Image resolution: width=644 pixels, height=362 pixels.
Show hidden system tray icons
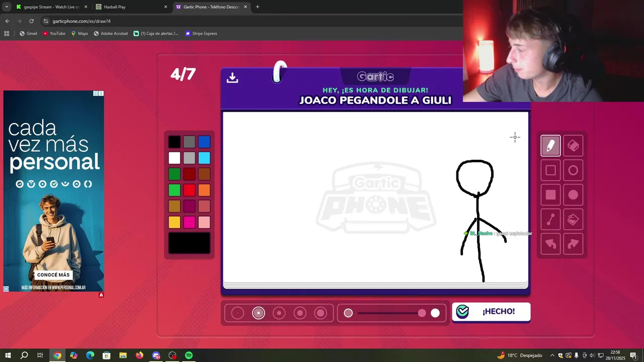tap(552, 355)
